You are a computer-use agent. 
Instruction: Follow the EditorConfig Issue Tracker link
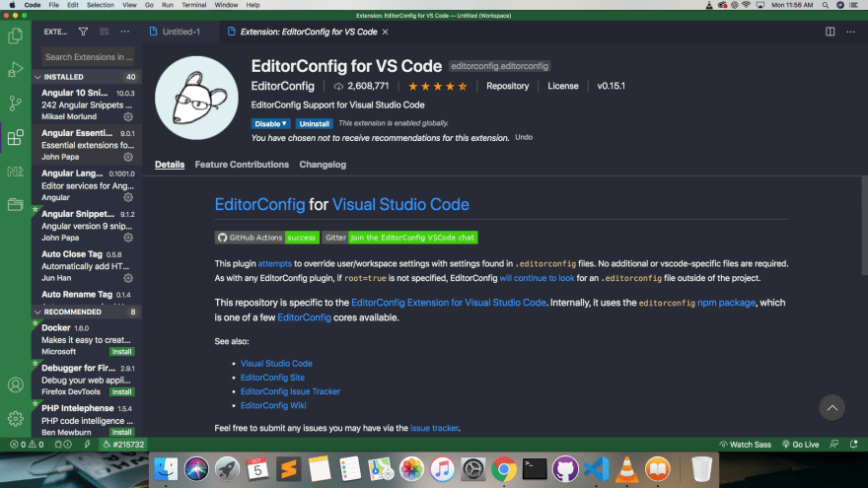(x=290, y=391)
